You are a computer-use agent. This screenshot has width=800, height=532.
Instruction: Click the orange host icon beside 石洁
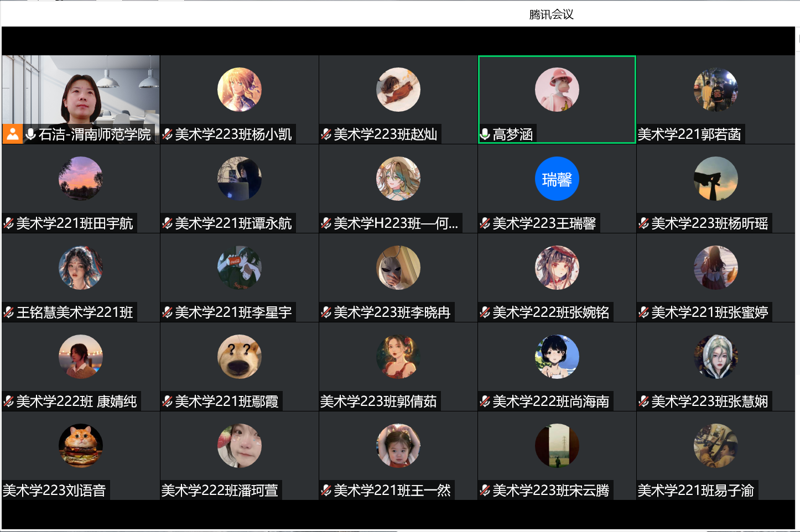coord(12,134)
